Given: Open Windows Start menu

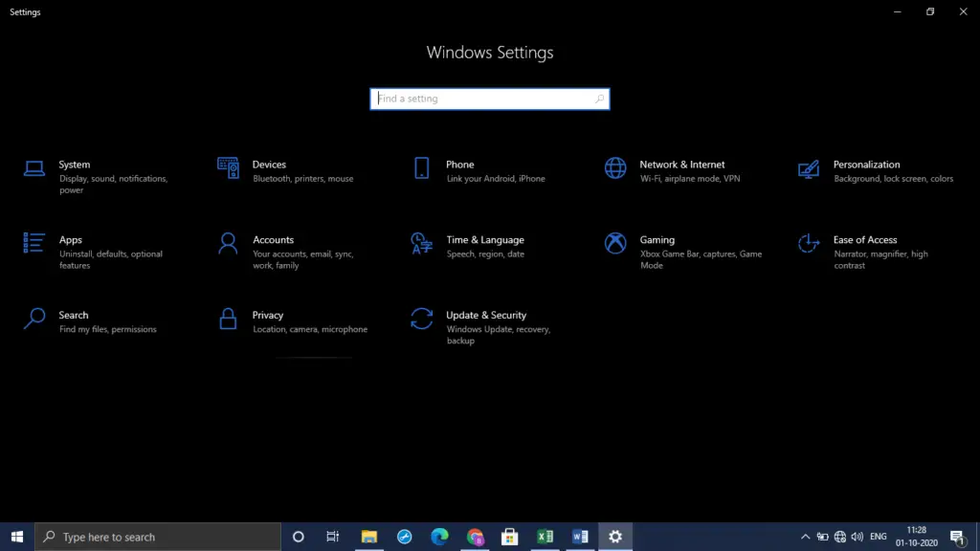Looking at the screenshot, I should coord(17,537).
